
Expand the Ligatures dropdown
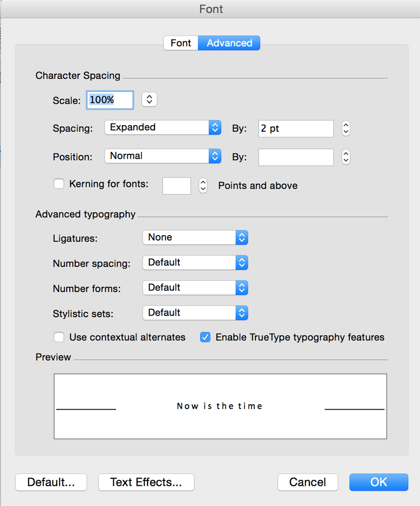[x=195, y=238]
